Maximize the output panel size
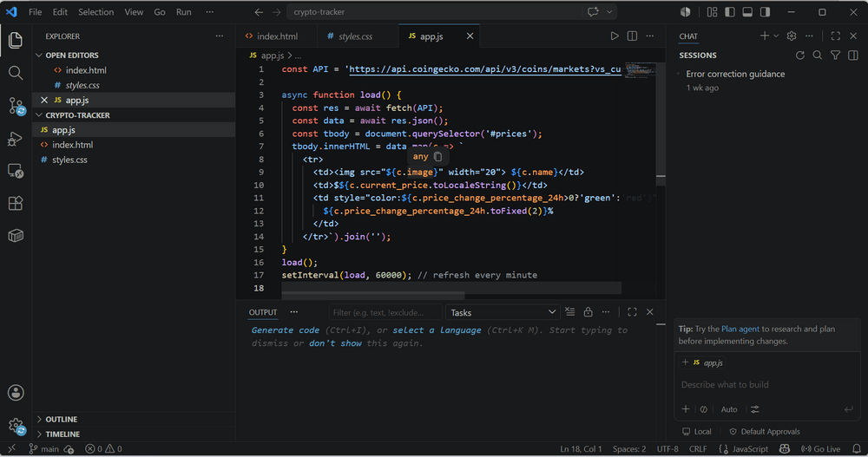The height and width of the screenshot is (457, 868). pos(632,312)
